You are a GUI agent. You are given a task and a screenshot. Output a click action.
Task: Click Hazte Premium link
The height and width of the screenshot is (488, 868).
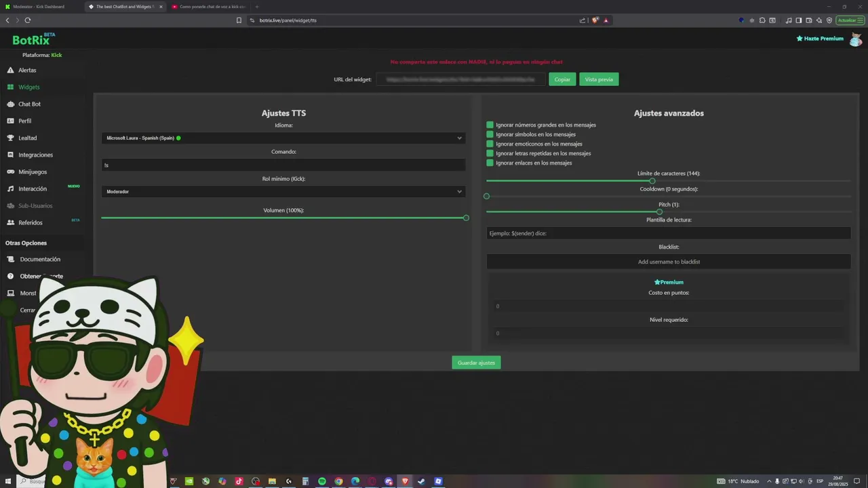820,39
